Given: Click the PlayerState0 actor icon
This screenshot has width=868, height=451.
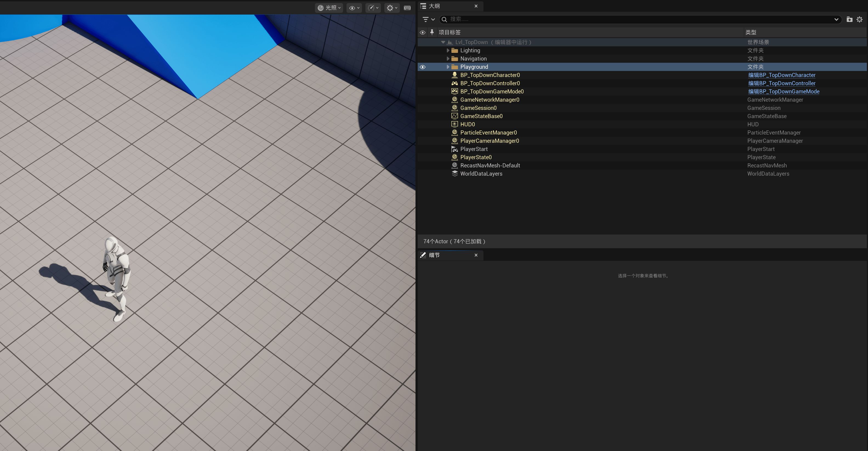Looking at the screenshot, I should (454, 157).
